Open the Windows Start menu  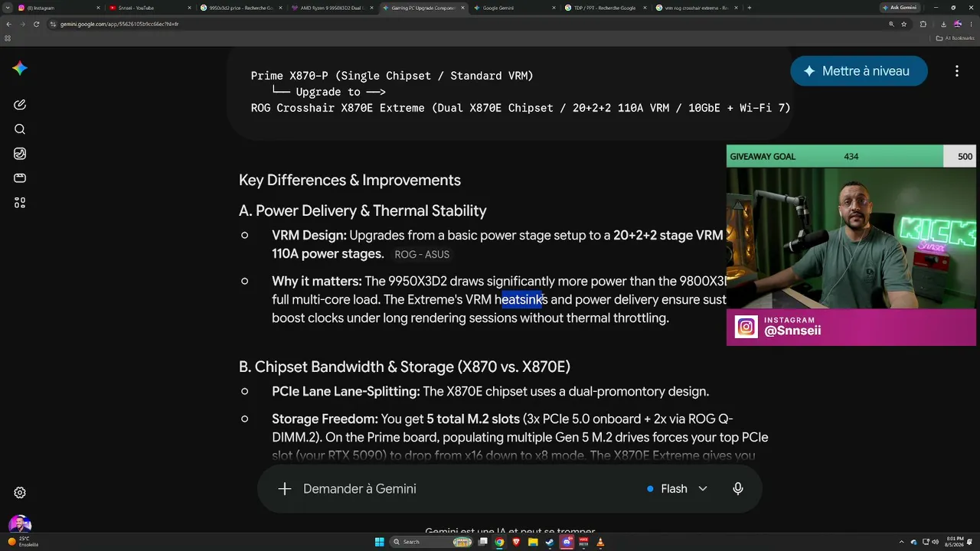pos(379,542)
